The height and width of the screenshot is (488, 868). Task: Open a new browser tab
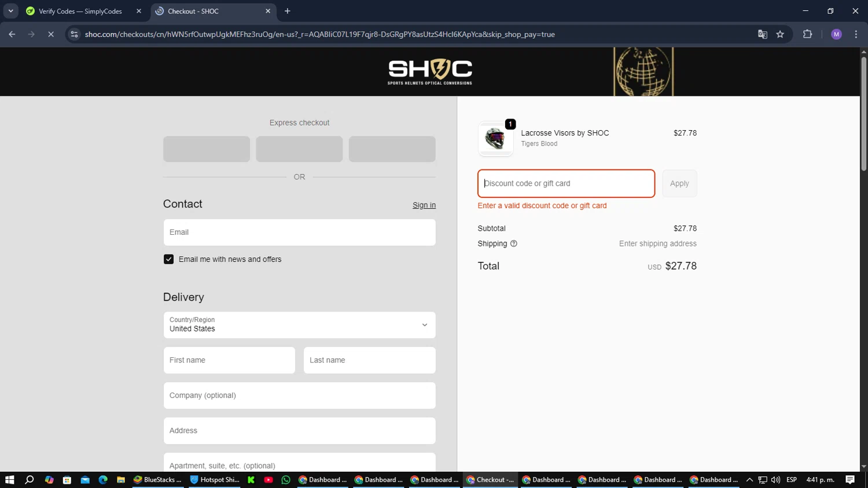(288, 11)
